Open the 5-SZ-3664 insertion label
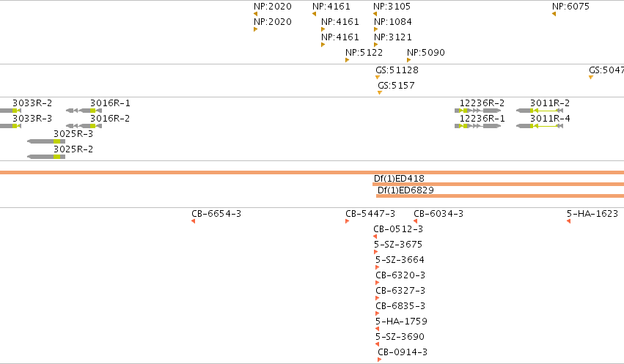624x364 pixels. [400, 260]
